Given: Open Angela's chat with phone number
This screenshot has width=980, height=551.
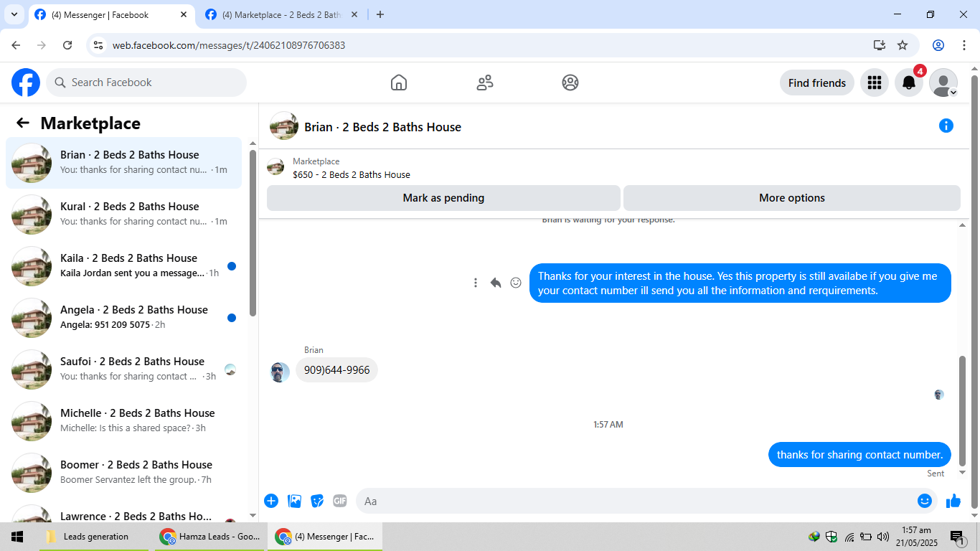Looking at the screenshot, I should coord(124,318).
